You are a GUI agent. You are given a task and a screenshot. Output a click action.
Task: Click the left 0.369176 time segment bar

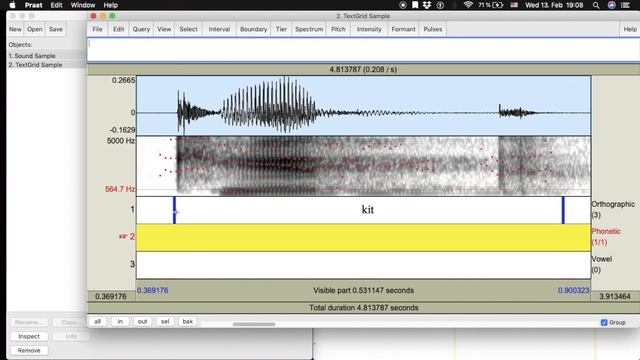click(x=111, y=296)
